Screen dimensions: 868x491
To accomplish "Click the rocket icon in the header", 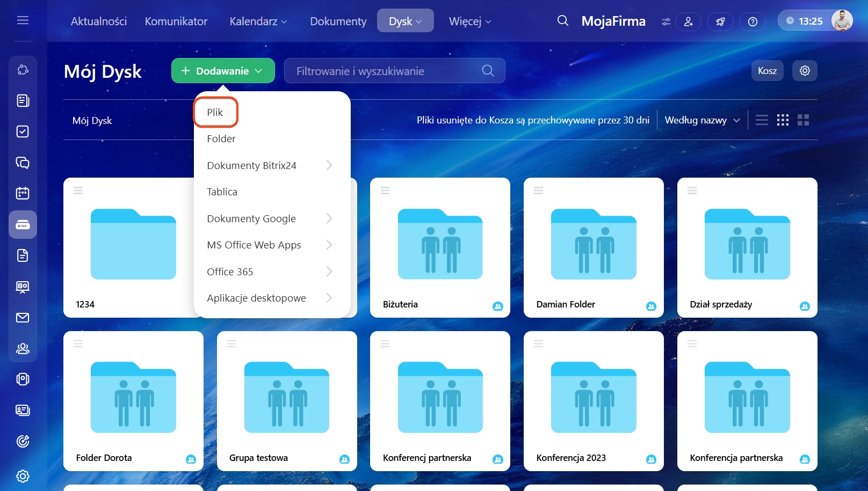I will tap(720, 21).
